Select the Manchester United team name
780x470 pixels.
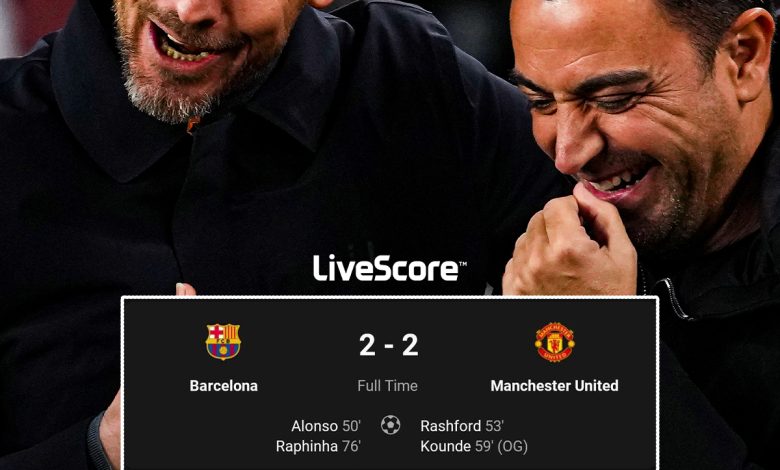pyautogui.click(x=554, y=386)
